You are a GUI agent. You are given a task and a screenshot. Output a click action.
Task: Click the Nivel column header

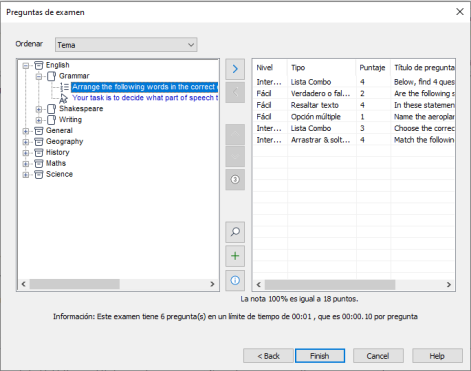(x=270, y=68)
